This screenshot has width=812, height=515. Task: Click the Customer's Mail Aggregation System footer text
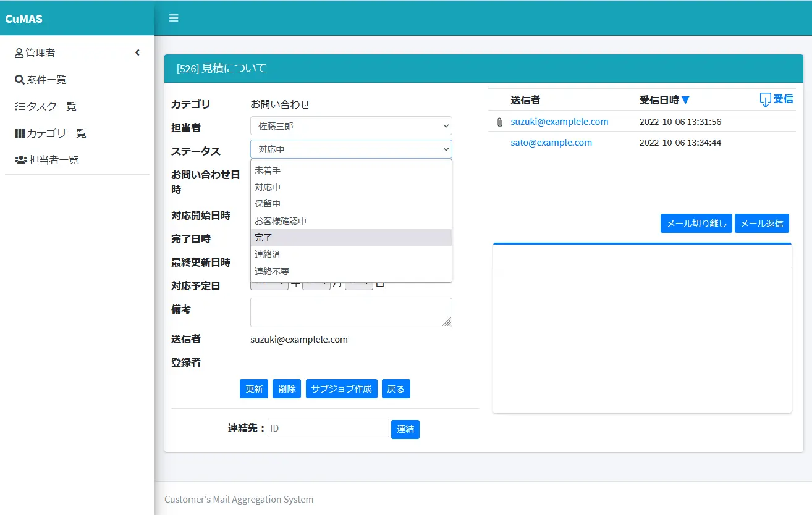(x=239, y=499)
